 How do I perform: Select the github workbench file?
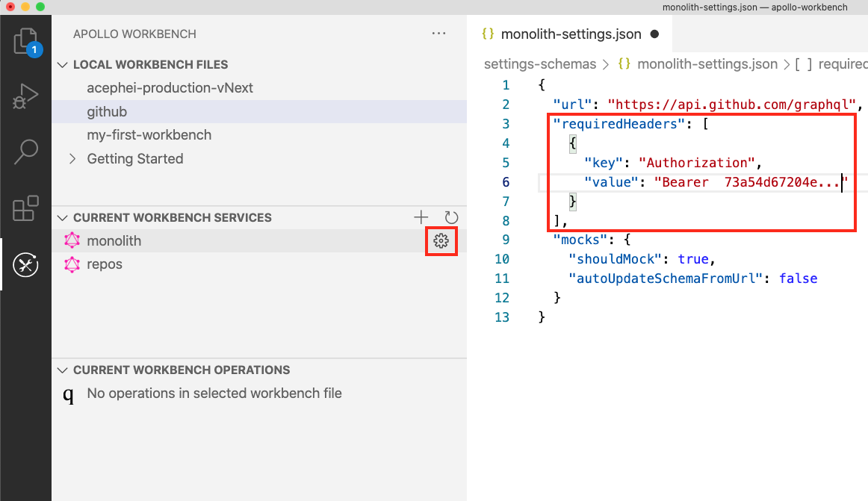[260, 112]
